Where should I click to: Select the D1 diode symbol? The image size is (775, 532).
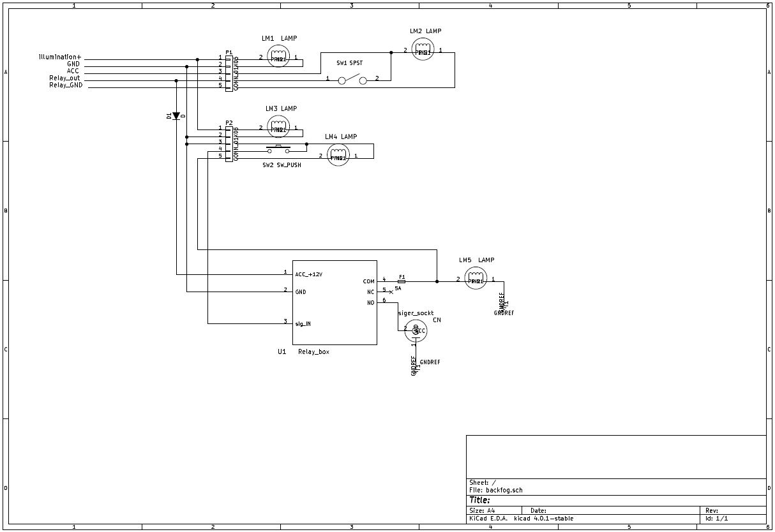click(x=176, y=115)
